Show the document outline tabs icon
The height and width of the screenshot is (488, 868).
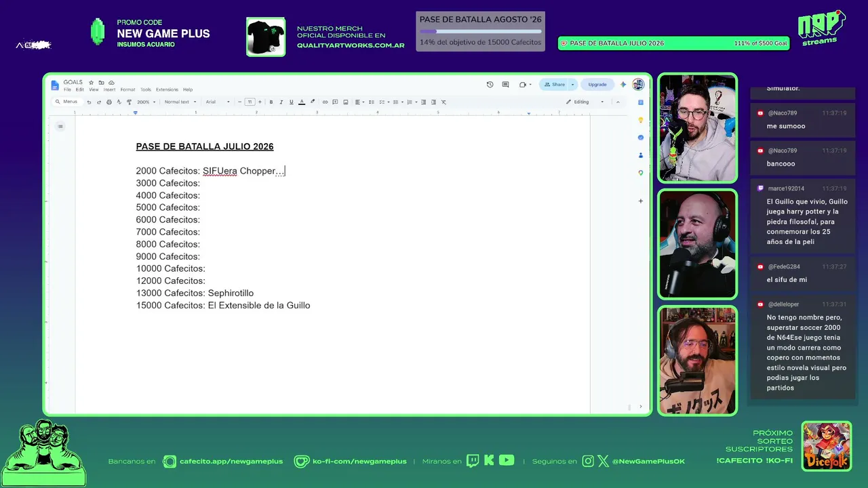[60, 126]
